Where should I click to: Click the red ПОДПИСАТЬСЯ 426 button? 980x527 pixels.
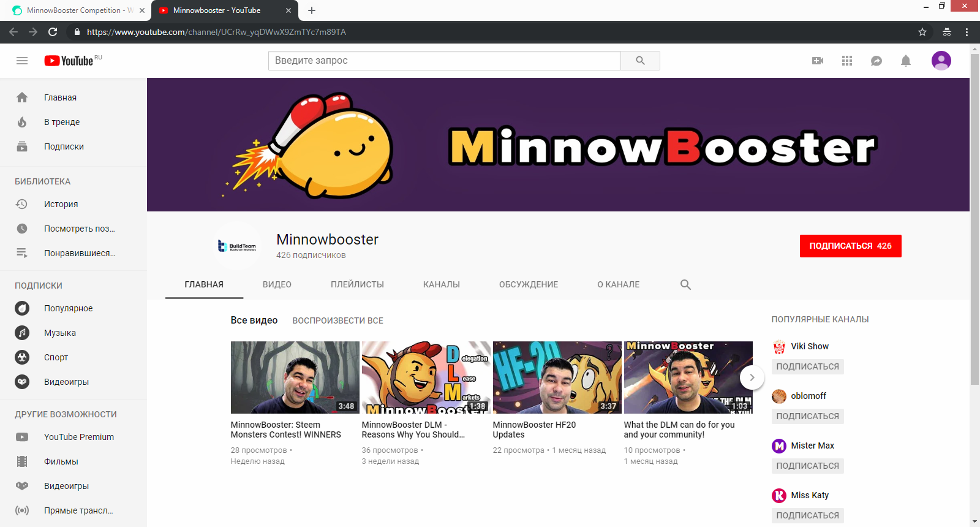[x=850, y=246]
